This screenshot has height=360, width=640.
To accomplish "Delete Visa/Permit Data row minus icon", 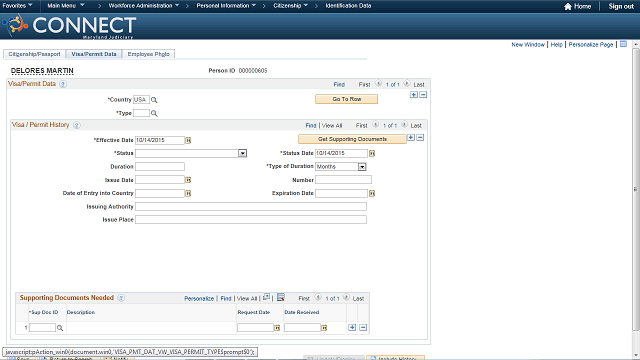I will 423,95.
